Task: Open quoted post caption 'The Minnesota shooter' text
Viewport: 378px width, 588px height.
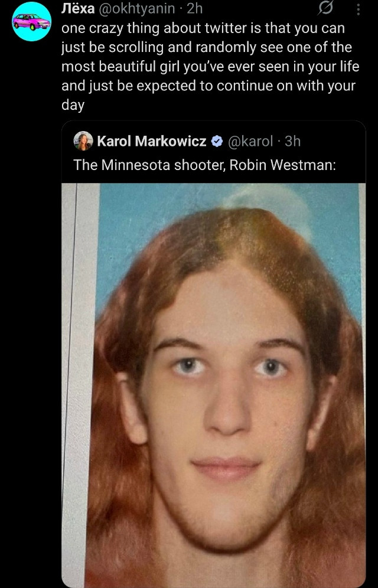Action: click(204, 165)
